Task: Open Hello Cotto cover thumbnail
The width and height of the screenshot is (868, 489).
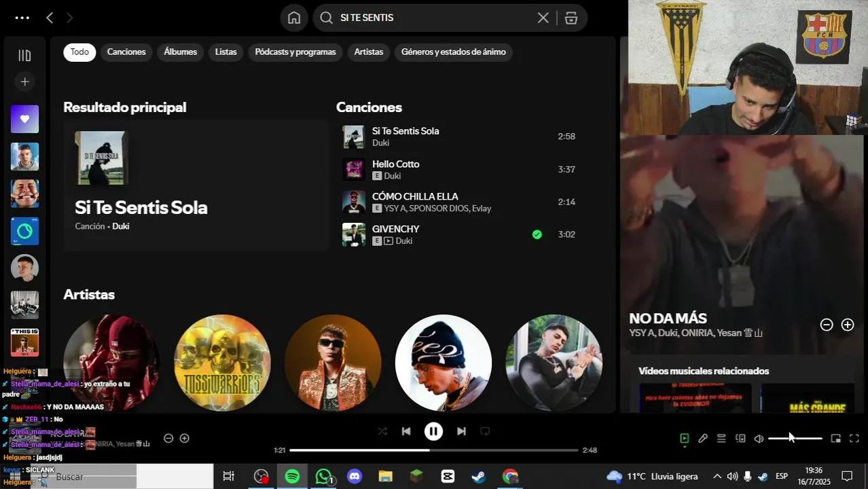Action: pyautogui.click(x=354, y=169)
